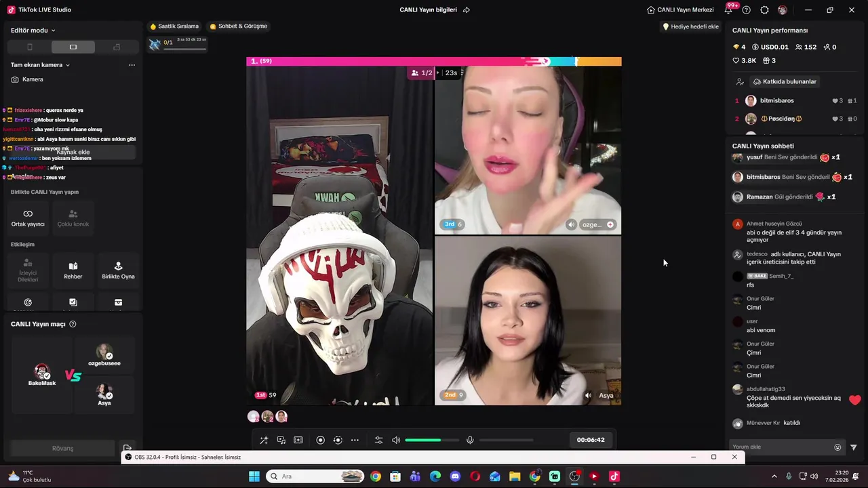Open the magic effects wand tool
868x488 pixels.
point(264,440)
